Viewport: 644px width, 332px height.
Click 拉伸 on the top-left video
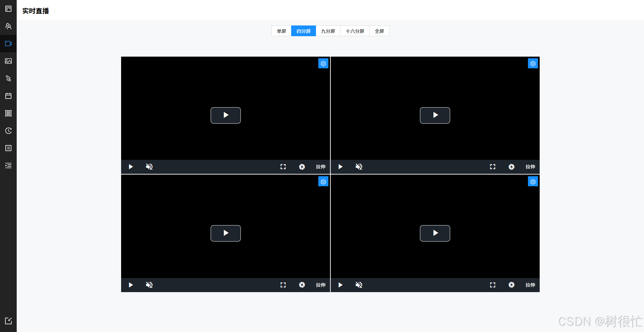321,167
